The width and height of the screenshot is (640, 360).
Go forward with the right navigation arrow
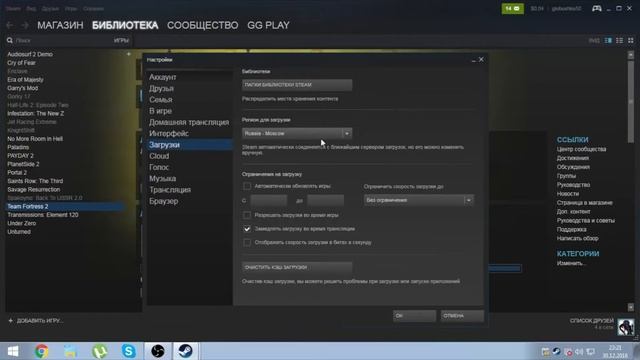[25, 25]
